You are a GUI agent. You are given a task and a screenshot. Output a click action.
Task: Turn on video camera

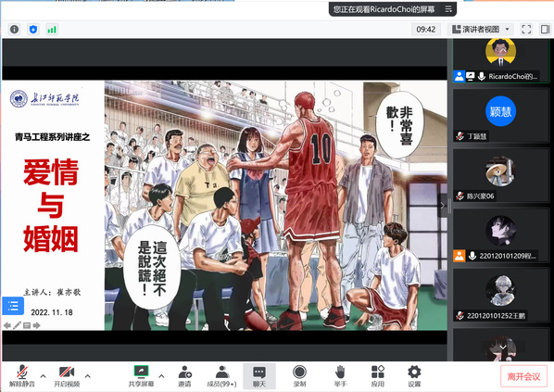pos(67,376)
